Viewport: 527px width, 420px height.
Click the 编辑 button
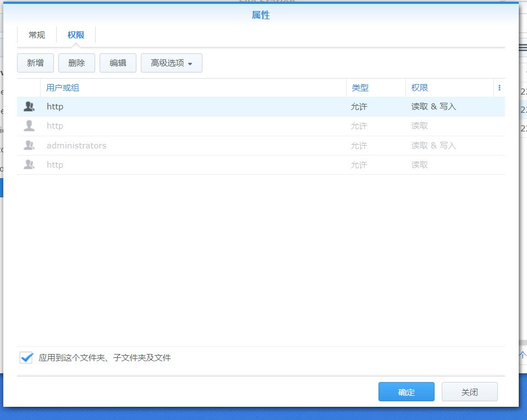(x=117, y=63)
